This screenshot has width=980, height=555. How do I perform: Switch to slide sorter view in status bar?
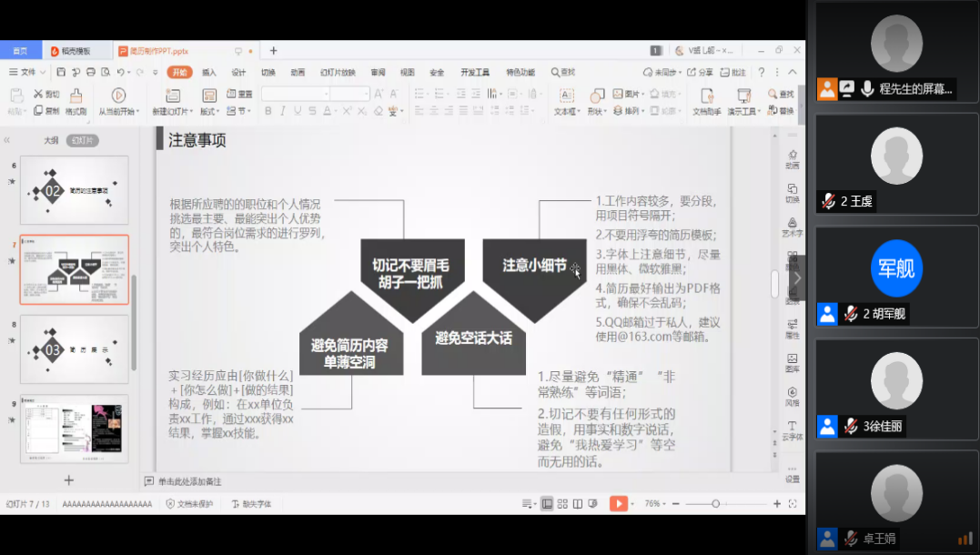click(562, 503)
